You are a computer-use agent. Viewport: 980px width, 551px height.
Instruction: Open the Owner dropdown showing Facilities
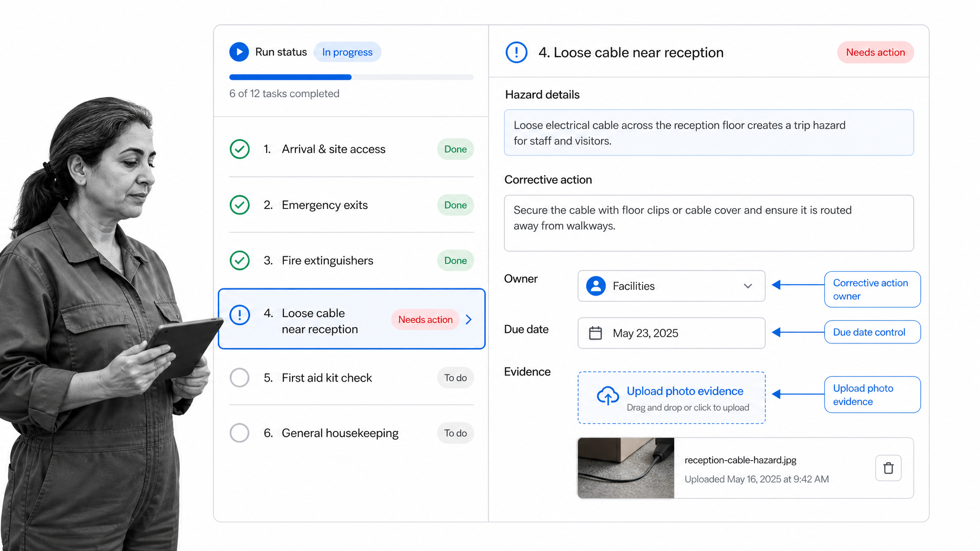[671, 286]
